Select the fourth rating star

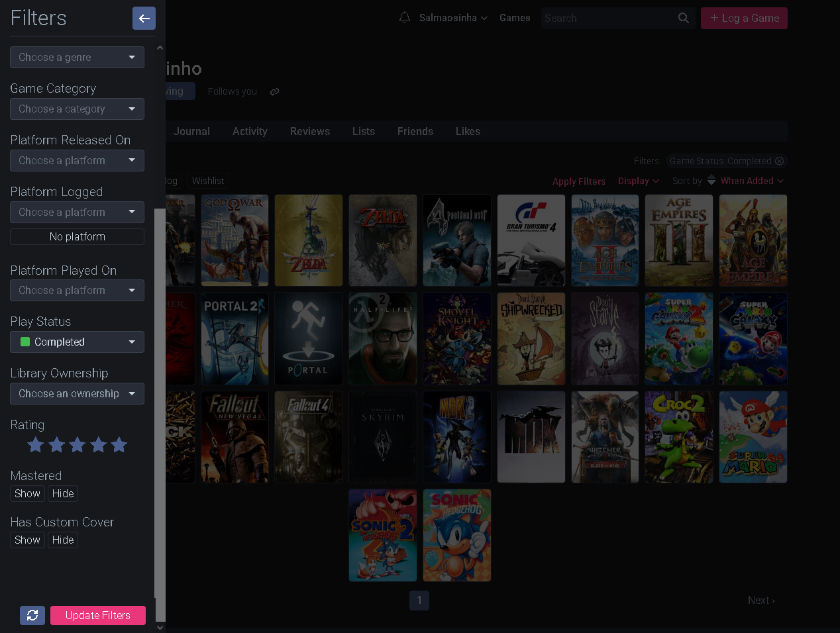99,445
